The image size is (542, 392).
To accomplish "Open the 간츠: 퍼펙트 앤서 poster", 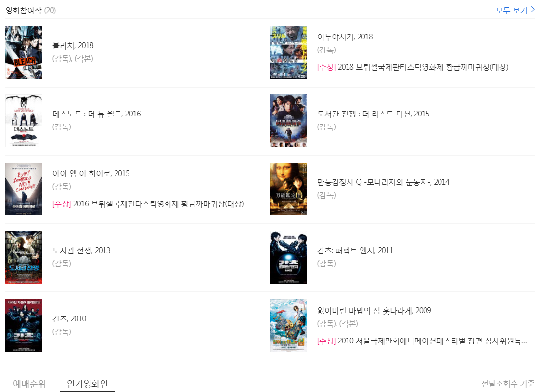I will point(289,258).
